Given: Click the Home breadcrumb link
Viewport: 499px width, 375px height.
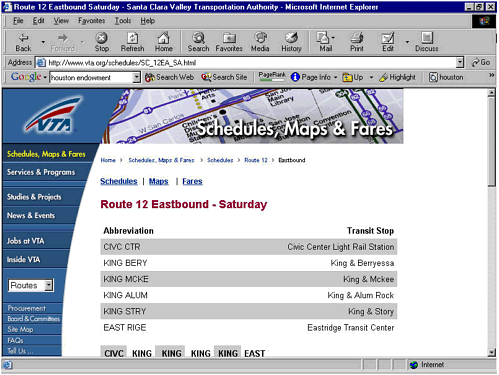Looking at the screenshot, I should coord(108,160).
